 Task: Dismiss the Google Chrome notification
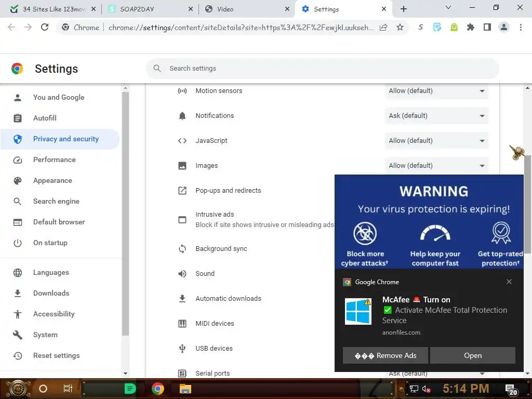(x=509, y=282)
